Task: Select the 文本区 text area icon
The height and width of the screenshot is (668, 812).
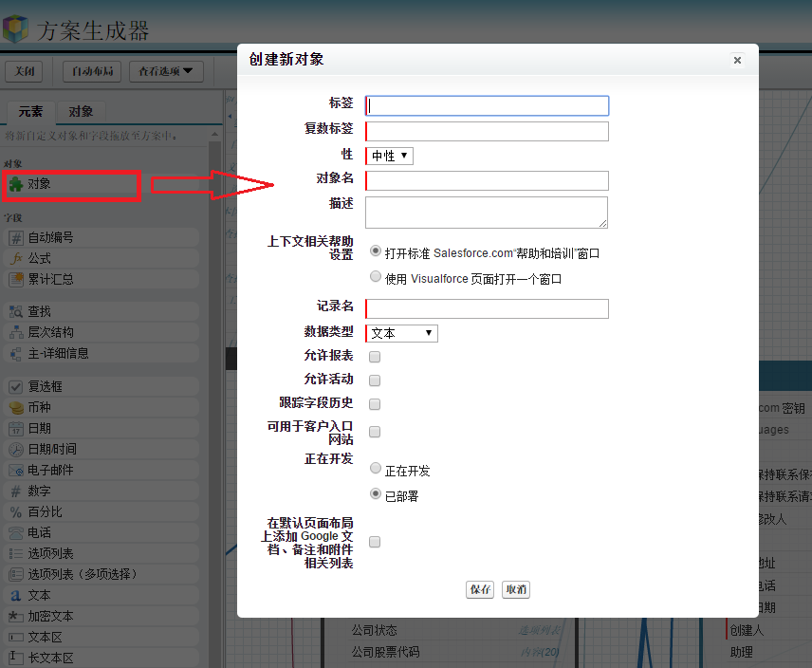Action: click(16, 638)
